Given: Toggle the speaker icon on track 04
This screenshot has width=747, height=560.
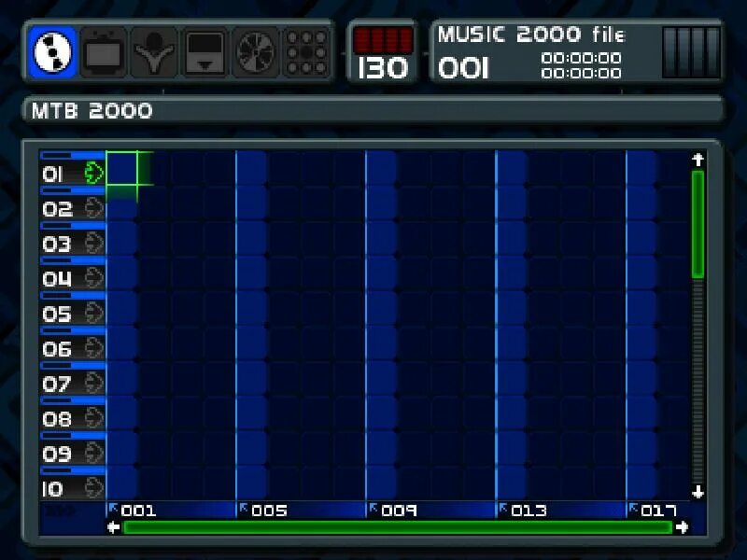Looking at the screenshot, I should (x=94, y=278).
